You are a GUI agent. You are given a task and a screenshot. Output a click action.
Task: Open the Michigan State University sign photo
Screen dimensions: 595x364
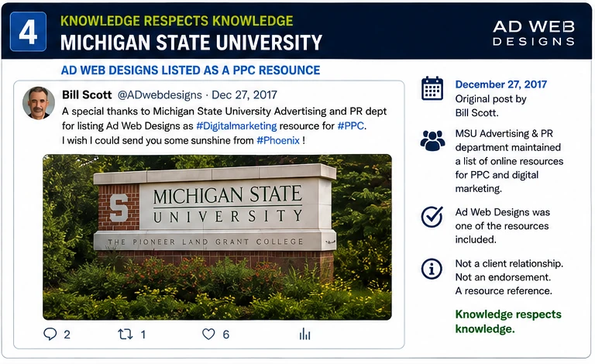217,237
